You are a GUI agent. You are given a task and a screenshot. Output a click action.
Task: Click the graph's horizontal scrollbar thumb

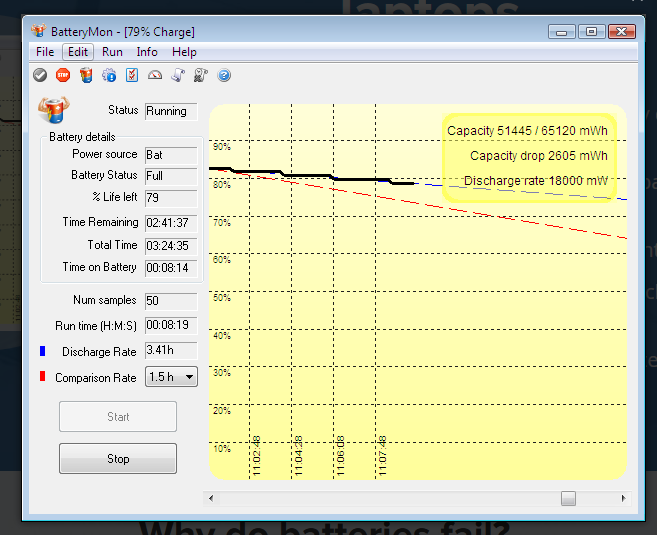click(568, 499)
